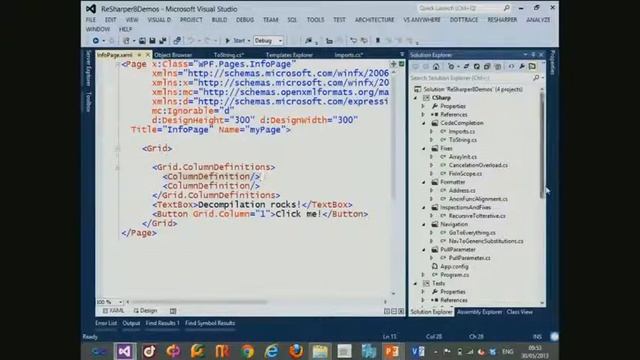The height and width of the screenshot is (360, 640).
Task: Switch to the ToString.cs tab
Action: tap(229, 55)
